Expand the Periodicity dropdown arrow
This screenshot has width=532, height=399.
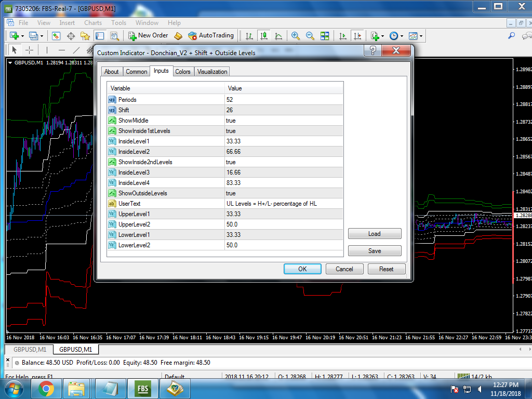[x=402, y=36]
